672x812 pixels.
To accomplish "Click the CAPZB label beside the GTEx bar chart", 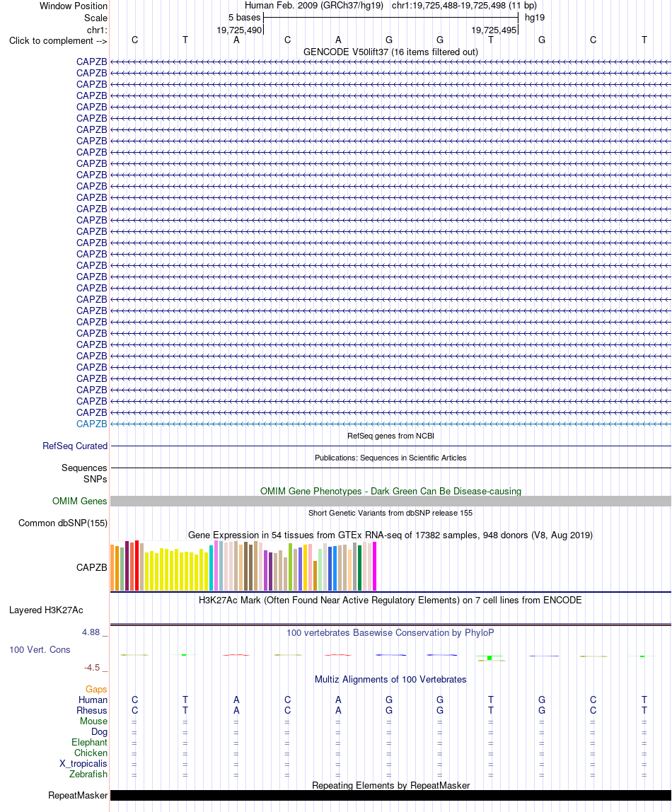I will click(x=92, y=567).
